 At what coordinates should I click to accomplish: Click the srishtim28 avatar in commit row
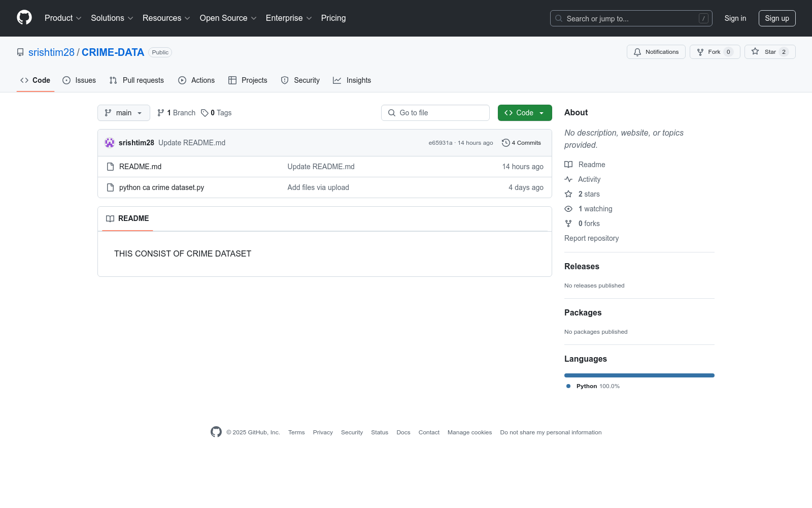(110, 143)
